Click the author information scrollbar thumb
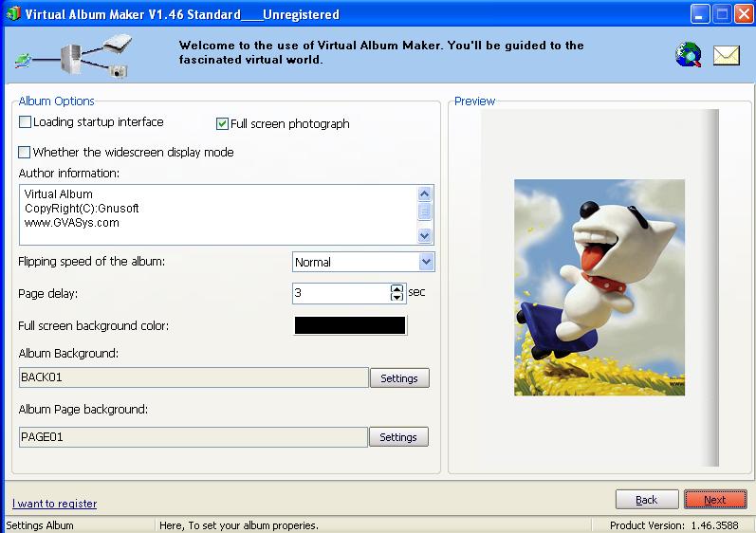The height and width of the screenshot is (533, 756). tap(424, 211)
